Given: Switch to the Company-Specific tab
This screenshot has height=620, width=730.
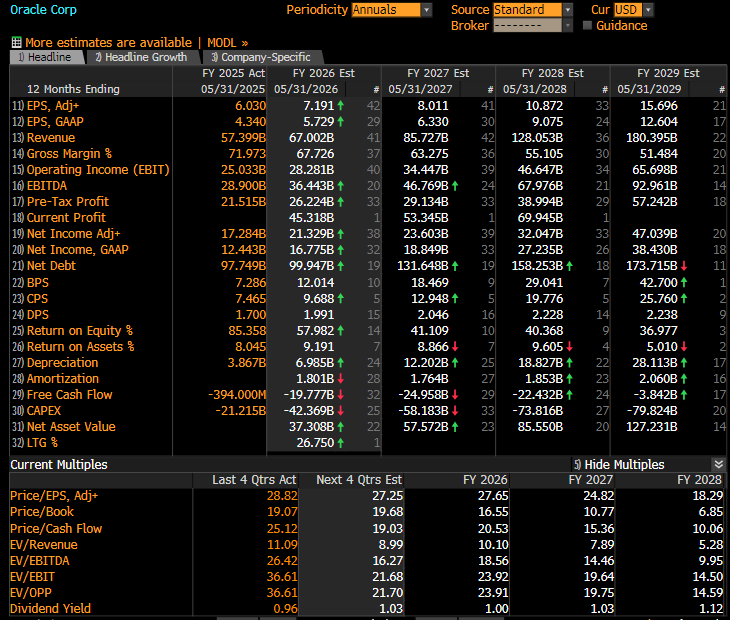Looking at the screenshot, I should pyautogui.click(x=261, y=57).
